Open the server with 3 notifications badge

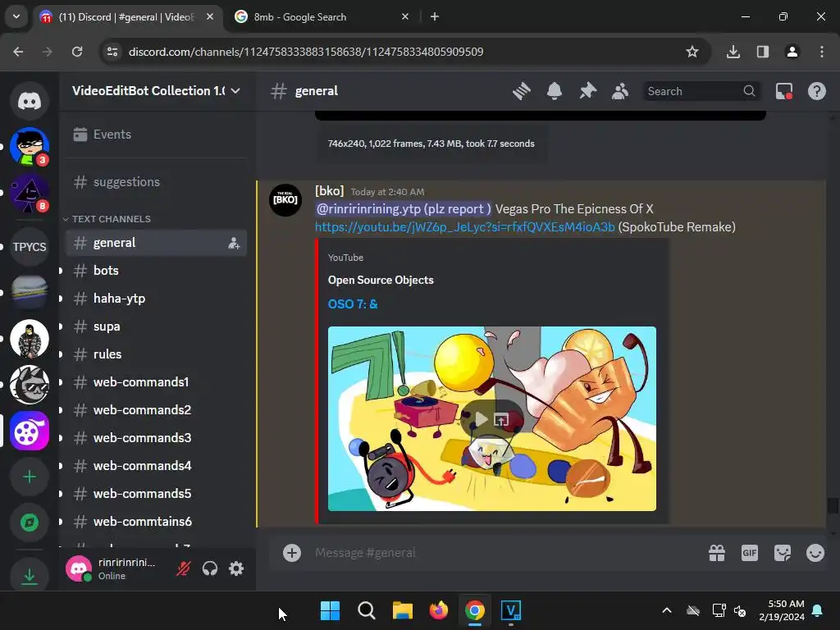click(30, 147)
